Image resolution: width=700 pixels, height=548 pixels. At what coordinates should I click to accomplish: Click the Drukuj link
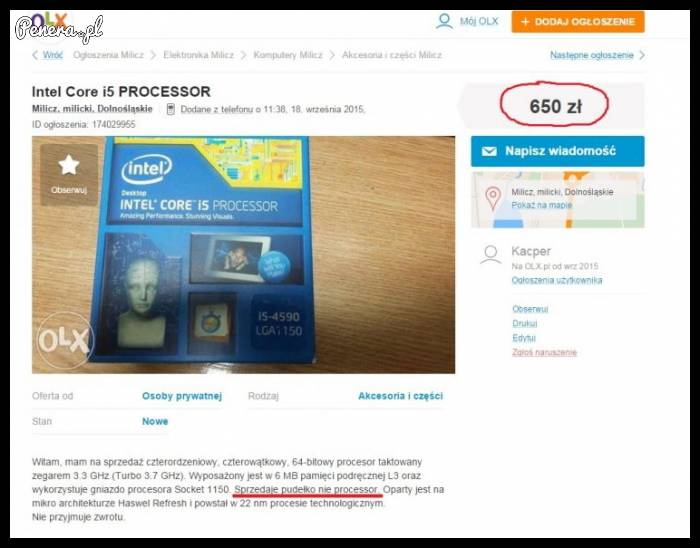pyautogui.click(x=525, y=324)
